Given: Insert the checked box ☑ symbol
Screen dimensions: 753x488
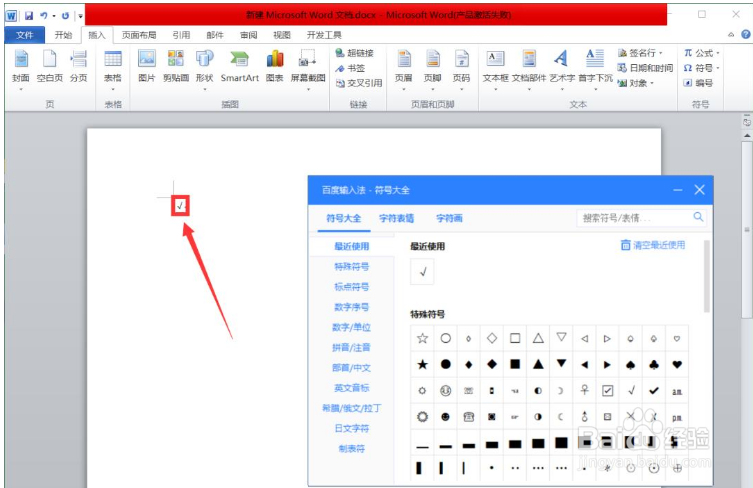Looking at the screenshot, I should [607, 390].
